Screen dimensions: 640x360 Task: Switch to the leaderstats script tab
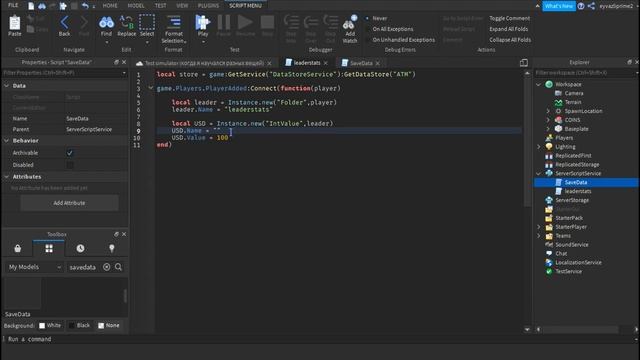[x=307, y=63]
